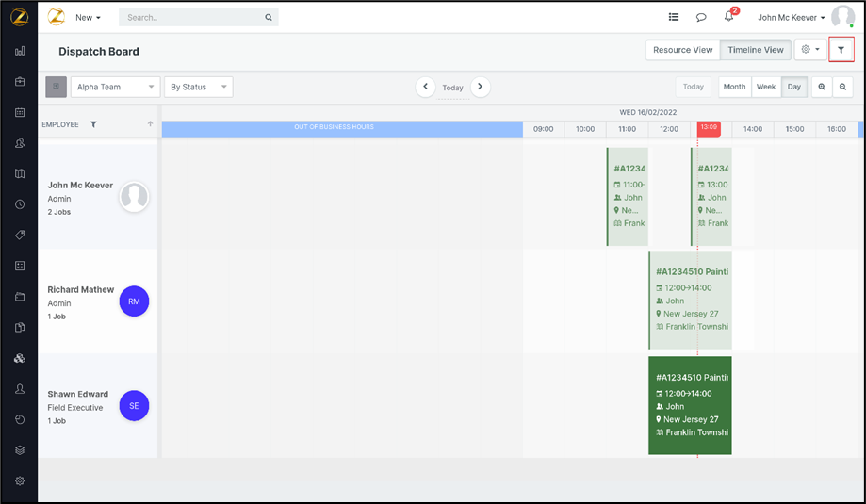Open the board settings gear dropdown
866x504 pixels.
[810, 50]
